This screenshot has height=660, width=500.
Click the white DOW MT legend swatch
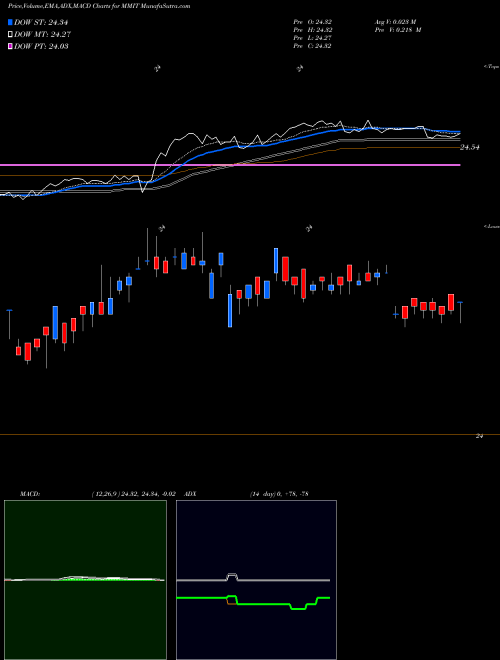click(10, 35)
